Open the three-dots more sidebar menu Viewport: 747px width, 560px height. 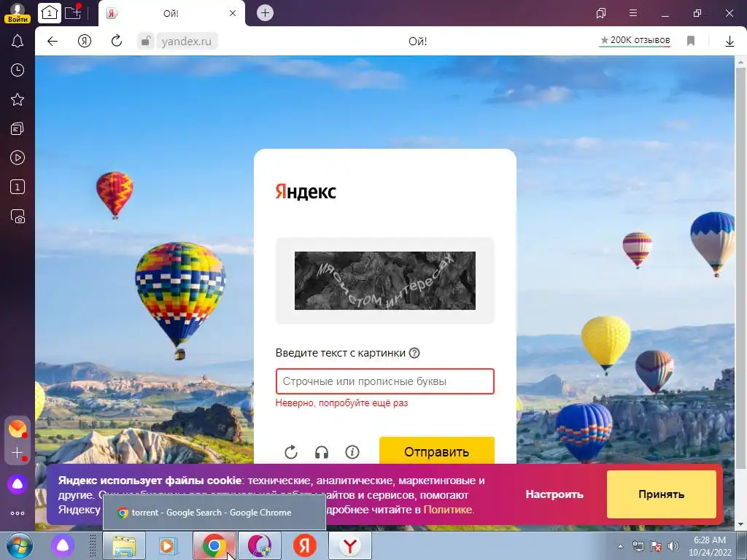pos(18,513)
